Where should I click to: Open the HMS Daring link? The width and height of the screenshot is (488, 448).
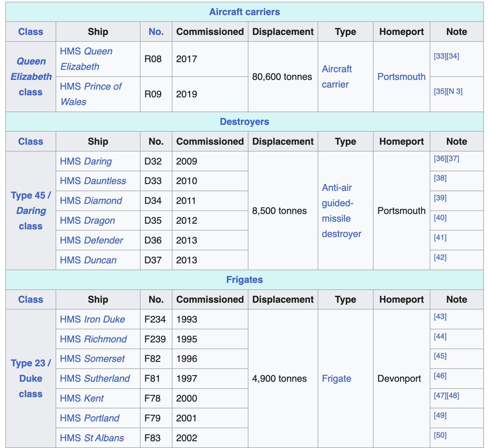click(86, 161)
